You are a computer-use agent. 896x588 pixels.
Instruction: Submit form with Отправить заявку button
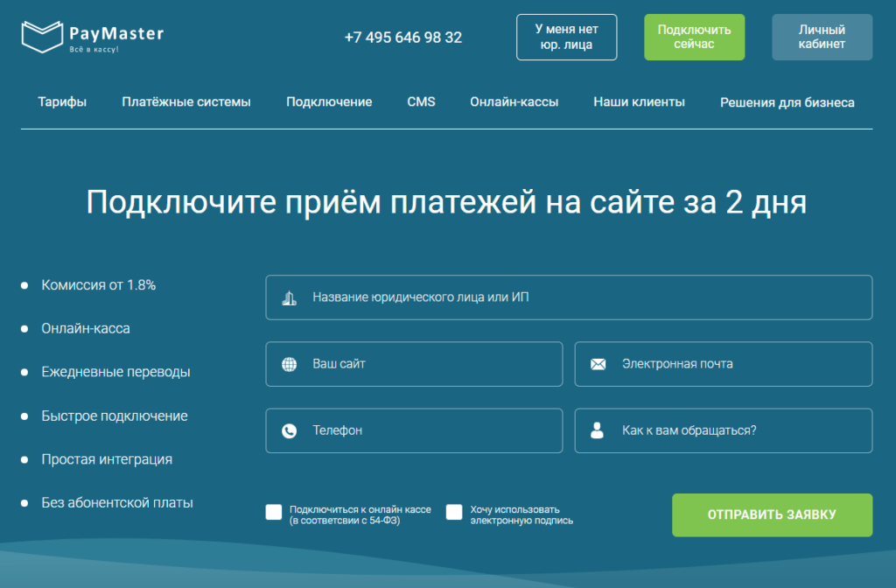[x=772, y=514]
